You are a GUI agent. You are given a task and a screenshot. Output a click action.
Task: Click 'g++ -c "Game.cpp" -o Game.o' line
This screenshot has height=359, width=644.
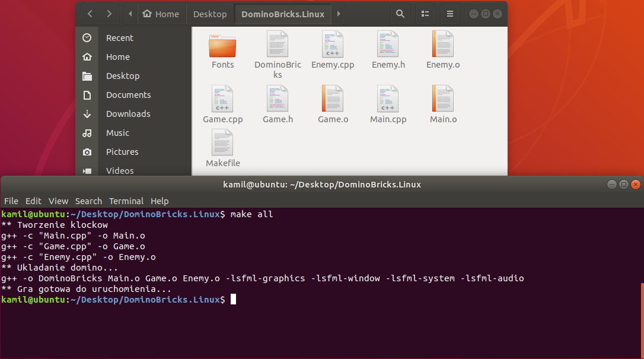pos(73,246)
